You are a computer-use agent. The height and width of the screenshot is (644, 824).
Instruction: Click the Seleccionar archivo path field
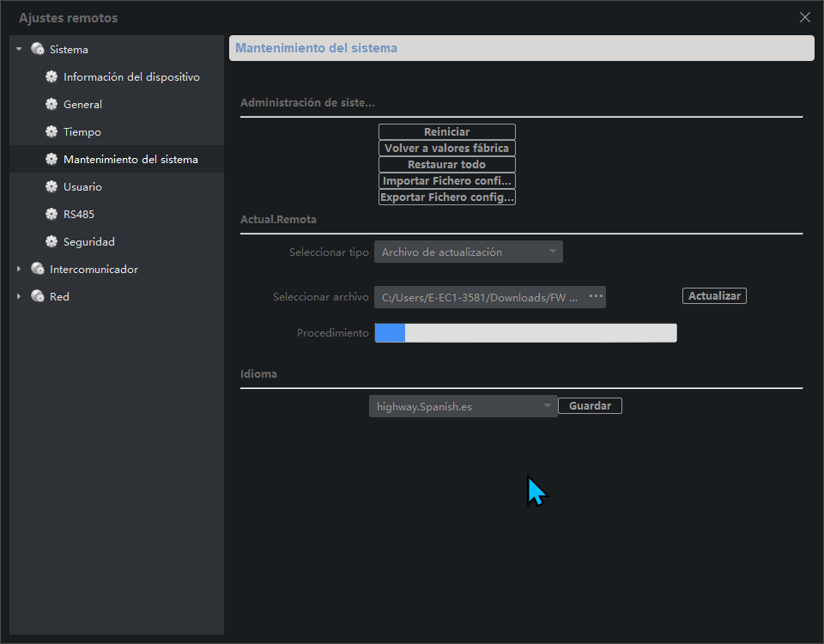[490, 297]
